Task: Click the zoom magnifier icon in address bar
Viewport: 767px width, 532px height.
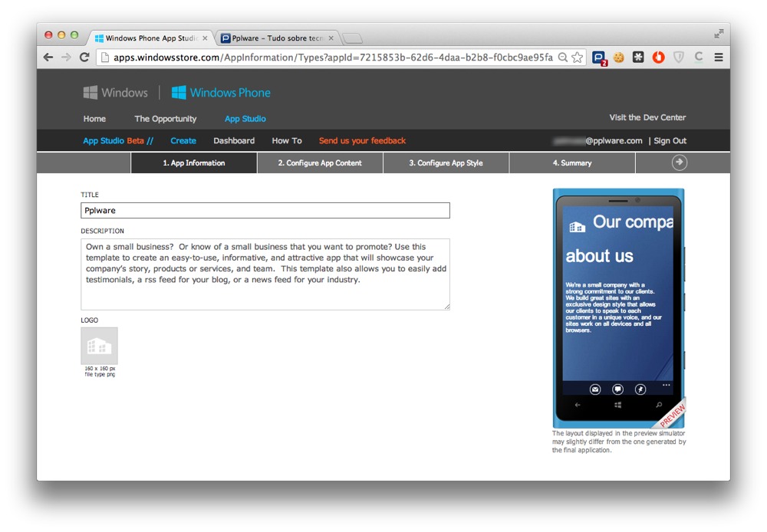Action: tap(563, 57)
